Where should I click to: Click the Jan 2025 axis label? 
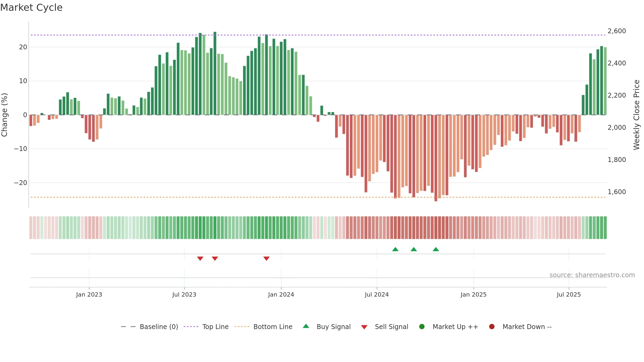coord(474,294)
